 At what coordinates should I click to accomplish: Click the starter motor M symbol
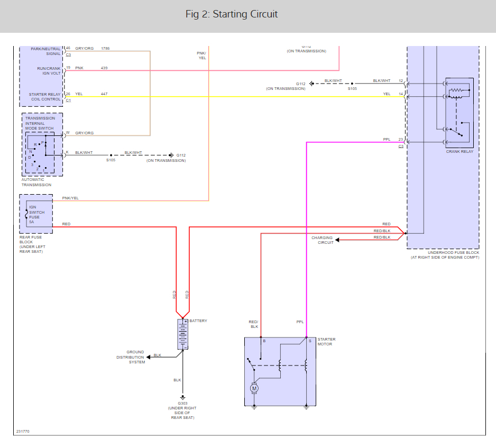(254, 388)
